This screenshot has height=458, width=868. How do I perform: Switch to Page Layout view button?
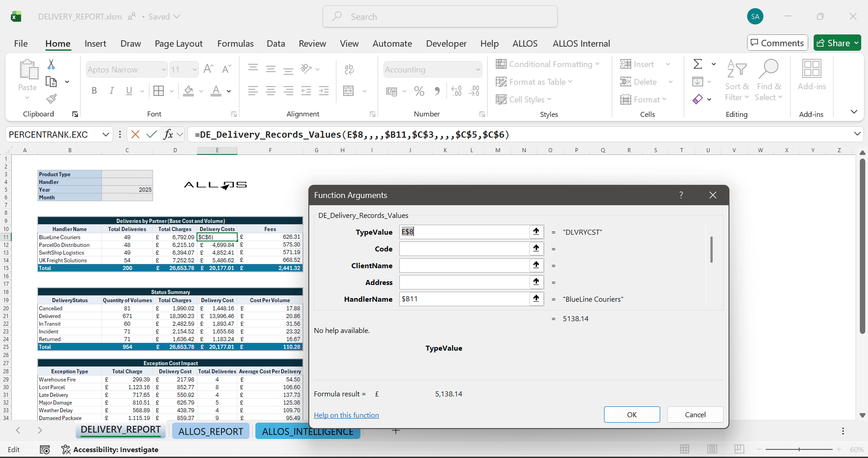pyautogui.click(x=712, y=449)
